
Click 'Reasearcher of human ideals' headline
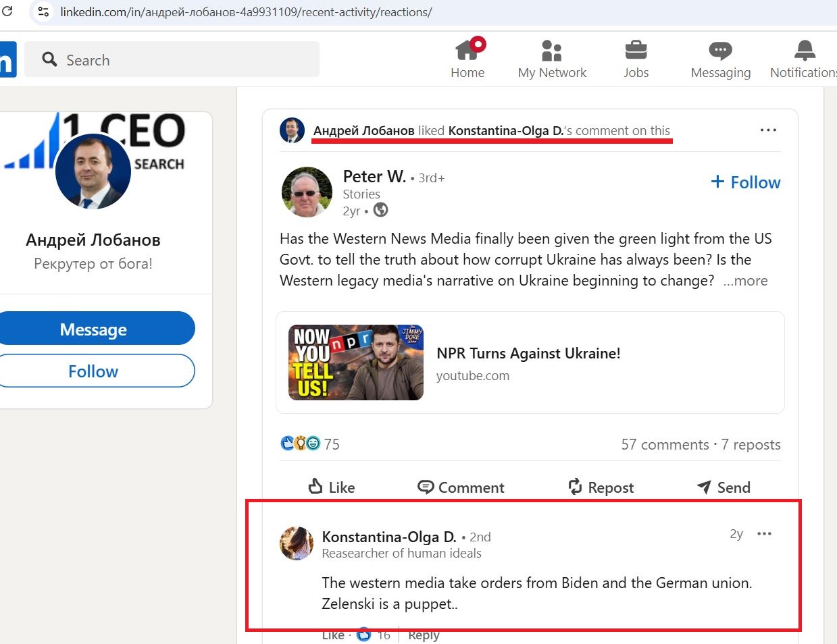point(401,553)
